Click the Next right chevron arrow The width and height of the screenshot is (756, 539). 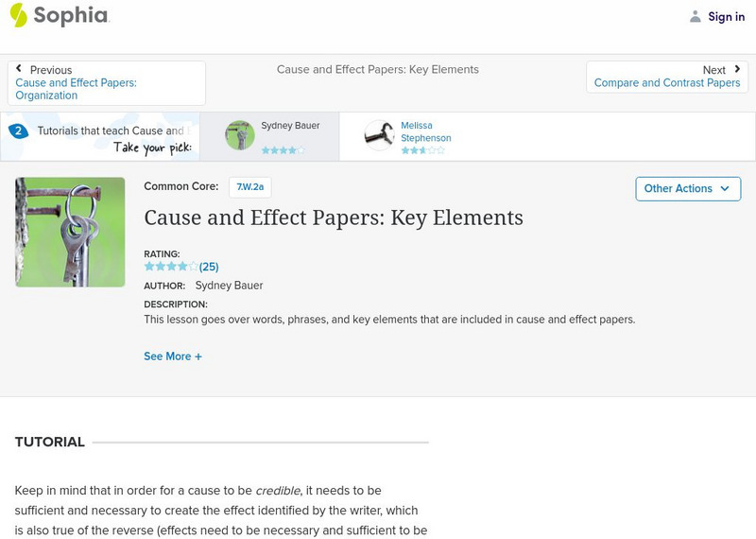737,69
